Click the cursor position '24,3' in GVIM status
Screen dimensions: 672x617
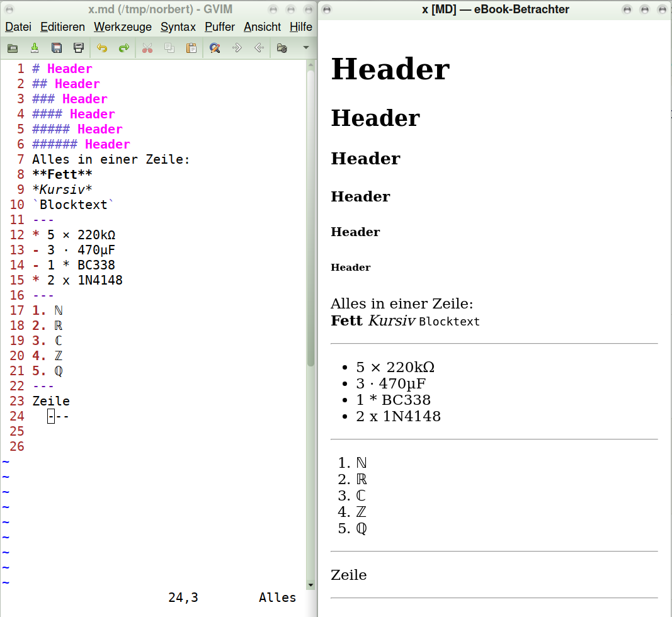pos(183,597)
